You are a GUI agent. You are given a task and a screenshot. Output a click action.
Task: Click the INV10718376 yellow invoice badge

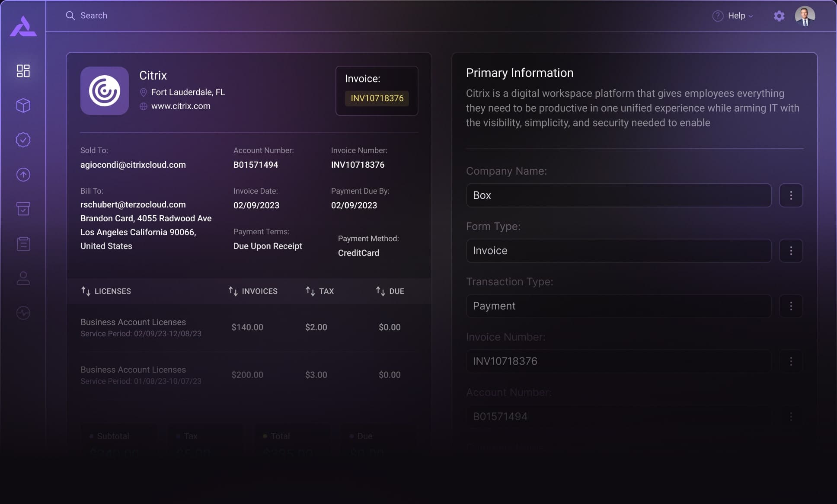(x=377, y=99)
